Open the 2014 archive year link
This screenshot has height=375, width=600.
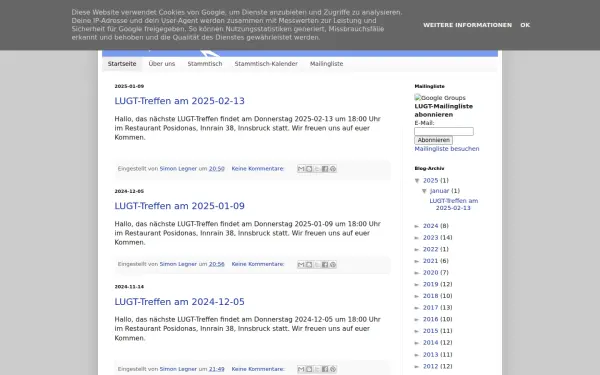[430, 343]
